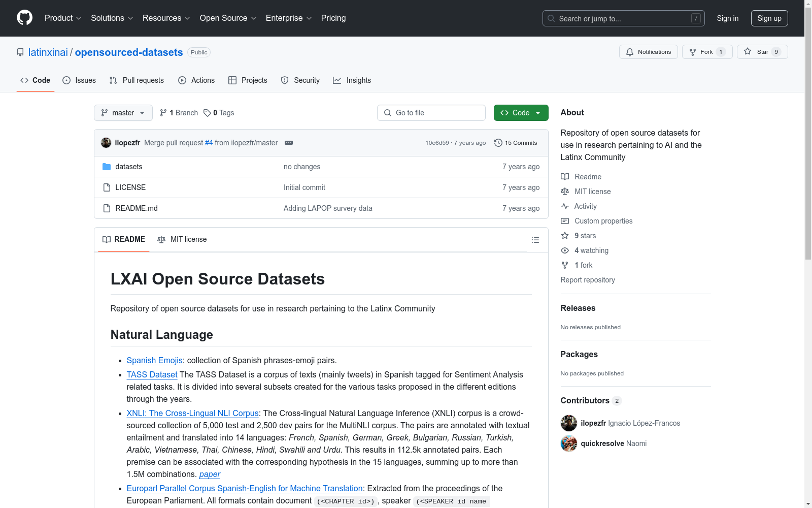Open the Projects tab

coord(248,80)
